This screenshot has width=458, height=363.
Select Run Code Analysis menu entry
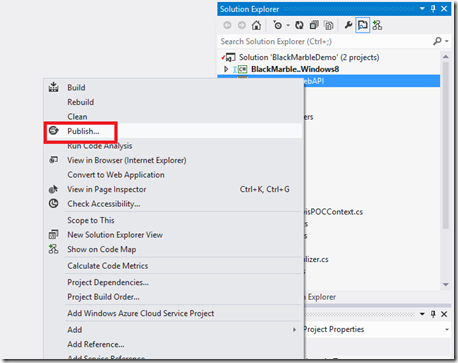coord(100,146)
